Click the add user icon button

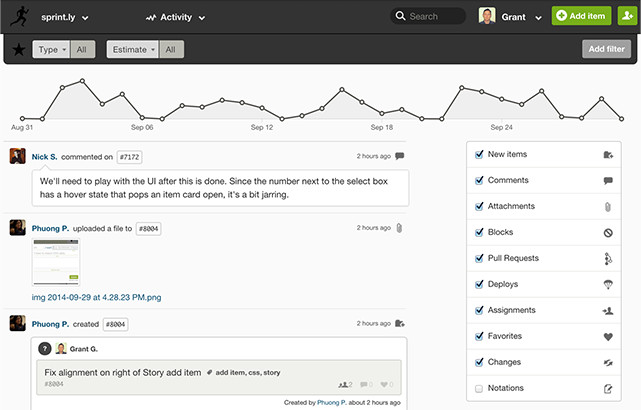point(625,16)
